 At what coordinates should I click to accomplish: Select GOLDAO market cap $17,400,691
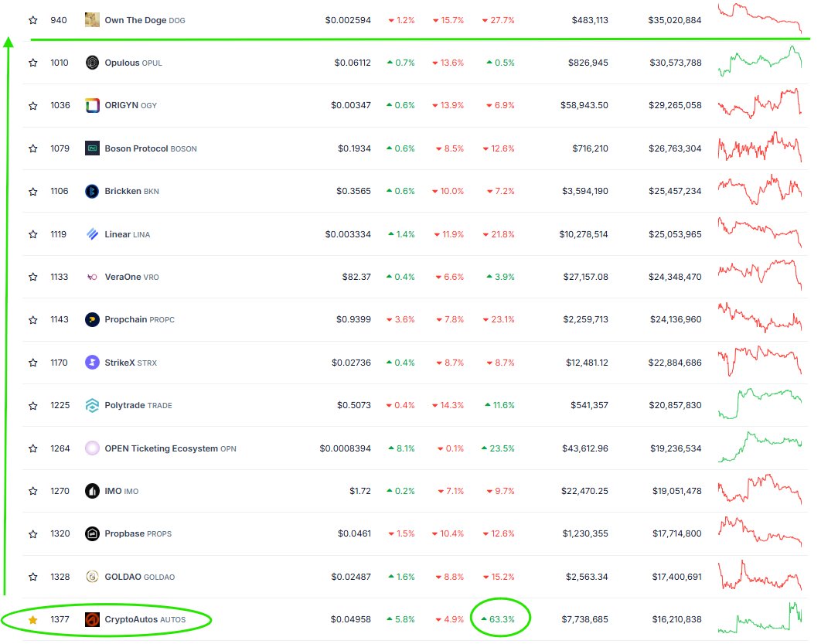676,577
